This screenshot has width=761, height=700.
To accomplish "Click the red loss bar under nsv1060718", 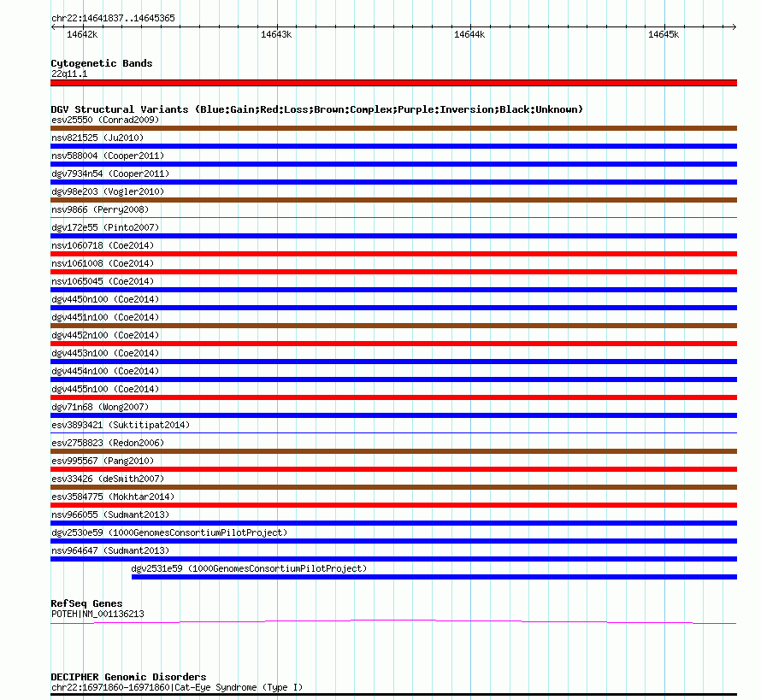I will 393,254.
